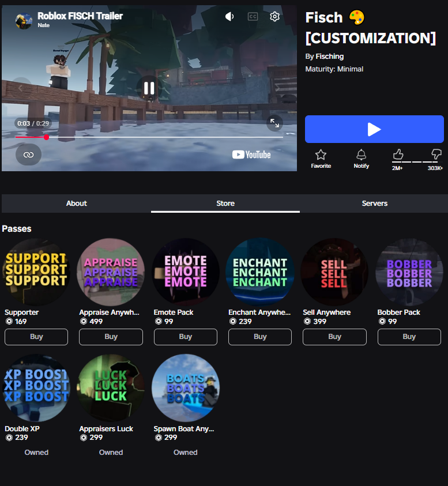Image resolution: width=448 pixels, height=486 pixels.
Task: Open the Sell Anywhere pass thumbnail
Action: [x=334, y=272]
